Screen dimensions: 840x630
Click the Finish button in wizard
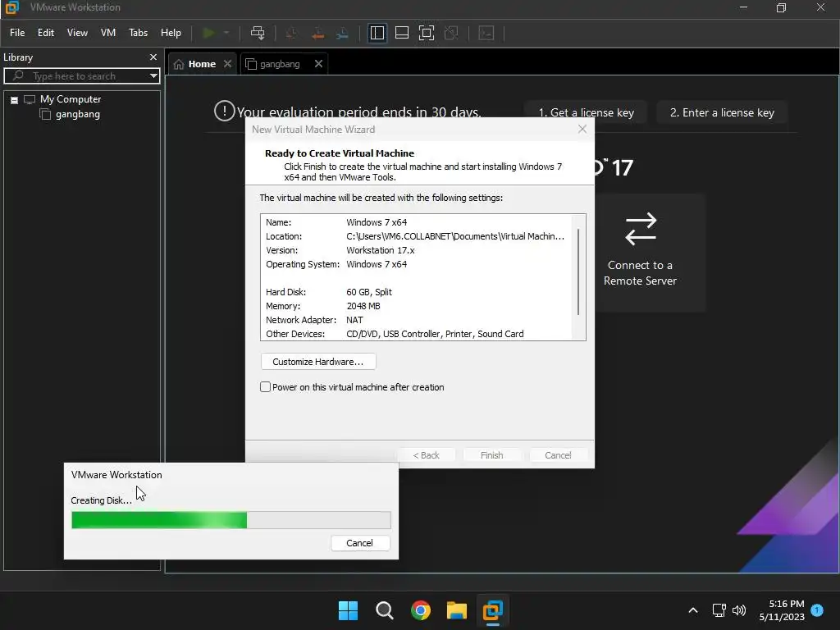tap(492, 455)
